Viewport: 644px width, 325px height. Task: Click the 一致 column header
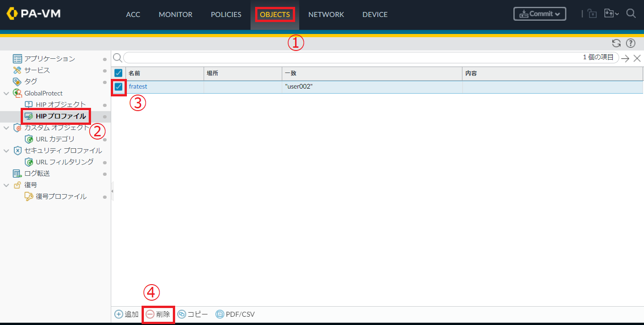point(372,73)
